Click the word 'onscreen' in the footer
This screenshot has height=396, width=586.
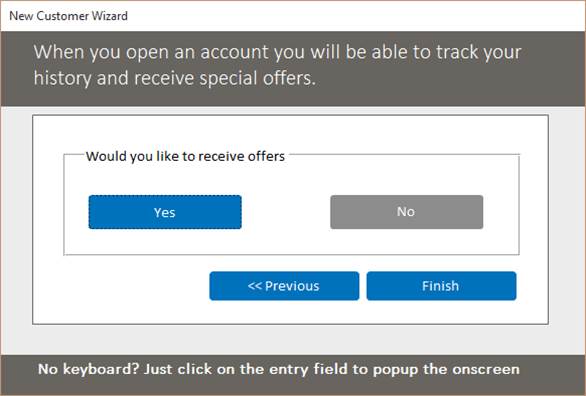pyautogui.click(x=486, y=369)
